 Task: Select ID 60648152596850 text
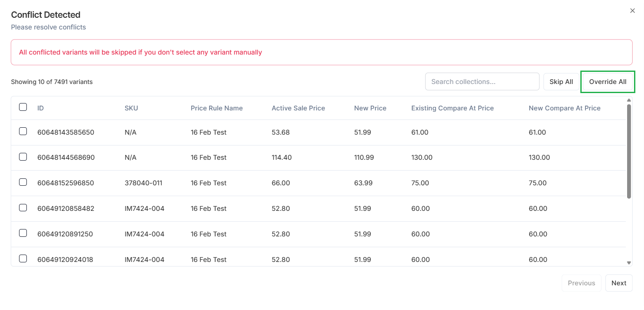pos(66,183)
